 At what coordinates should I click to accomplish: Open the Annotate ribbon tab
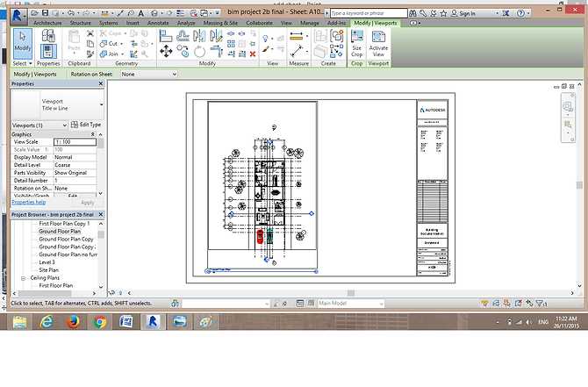point(158,23)
